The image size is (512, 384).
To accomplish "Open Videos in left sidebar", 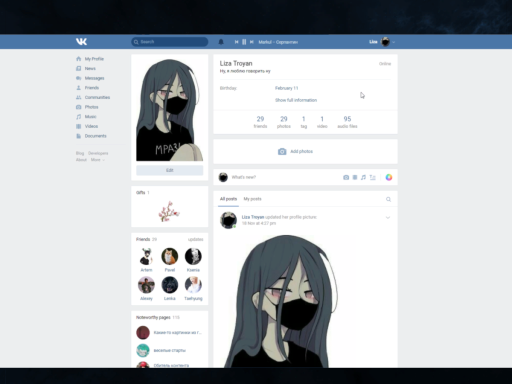I will click(91, 126).
